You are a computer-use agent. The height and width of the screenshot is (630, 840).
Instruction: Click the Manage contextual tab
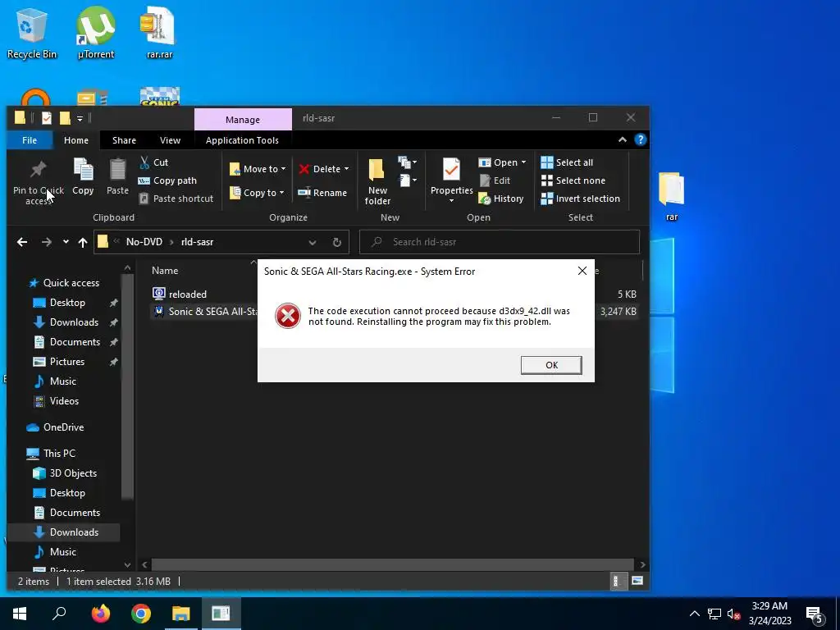tap(243, 120)
